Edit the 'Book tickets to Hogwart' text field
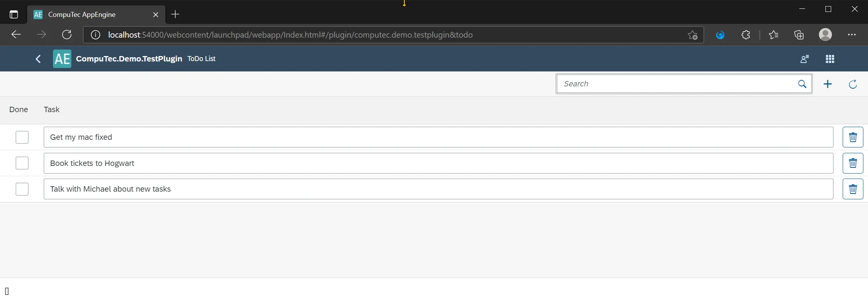Image resolution: width=868 pixels, height=303 pixels. (x=438, y=163)
